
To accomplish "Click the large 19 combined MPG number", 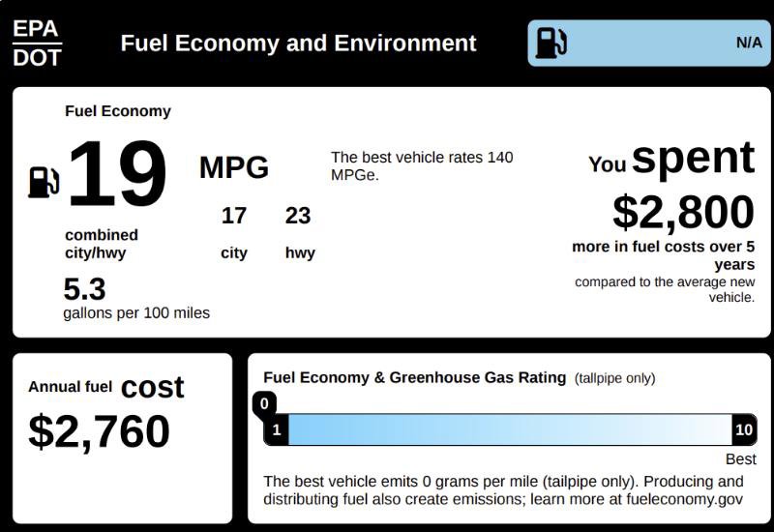I will [x=117, y=175].
